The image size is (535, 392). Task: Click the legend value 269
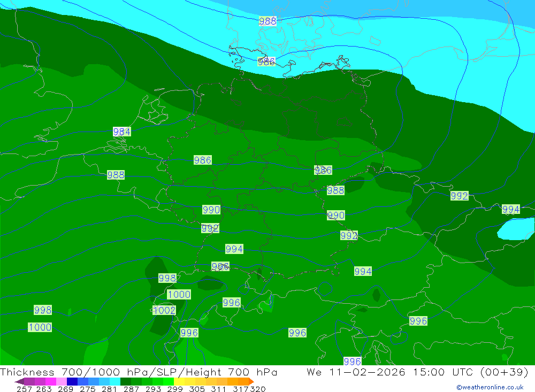pyautogui.click(x=65, y=389)
